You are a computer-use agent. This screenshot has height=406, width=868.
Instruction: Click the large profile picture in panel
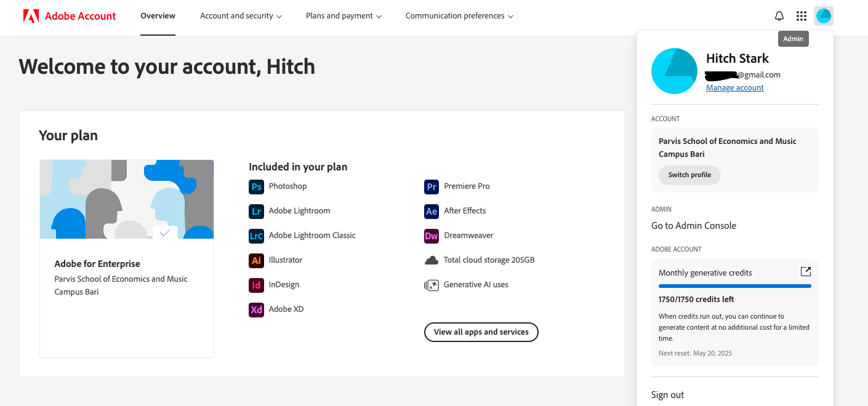pos(674,71)
